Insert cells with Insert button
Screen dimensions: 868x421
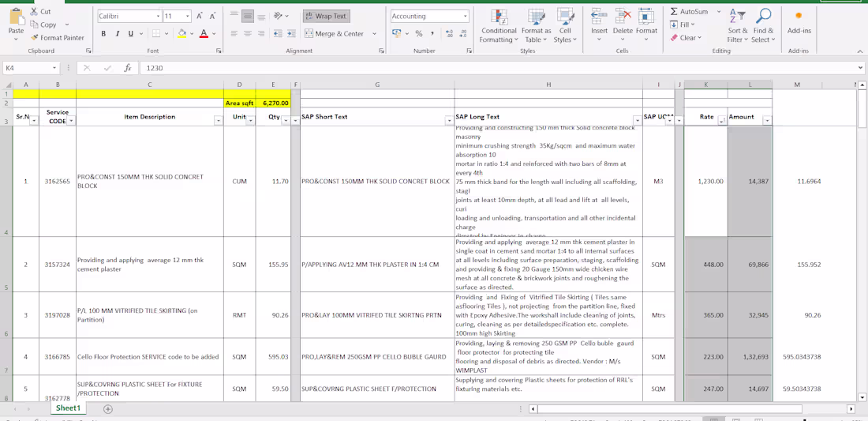(599, 25)
